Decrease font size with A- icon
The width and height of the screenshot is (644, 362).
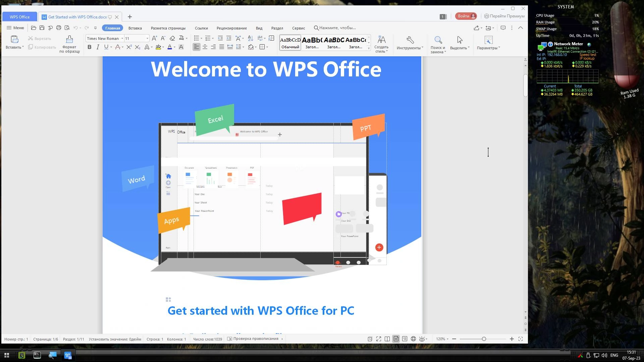163,38
